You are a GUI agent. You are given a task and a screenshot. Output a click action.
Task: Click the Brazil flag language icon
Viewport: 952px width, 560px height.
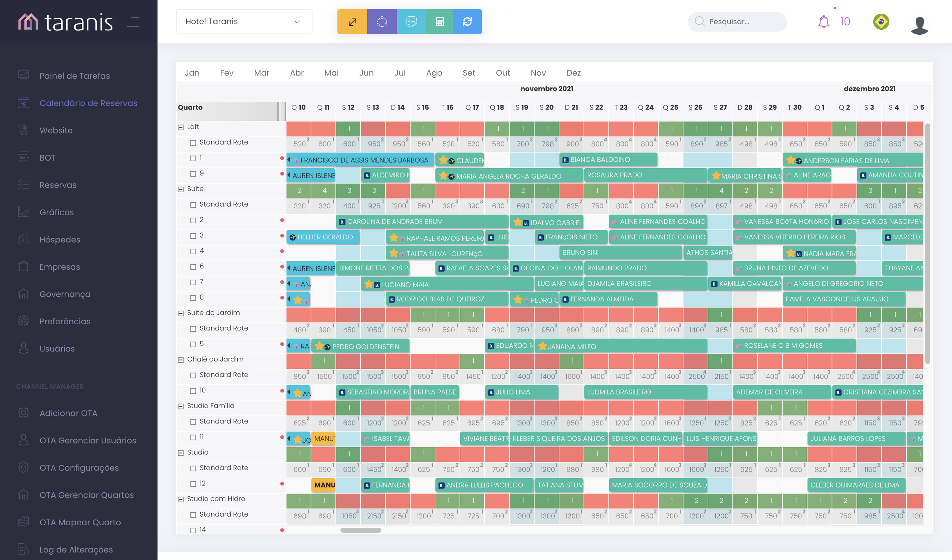tap(881, 21)
